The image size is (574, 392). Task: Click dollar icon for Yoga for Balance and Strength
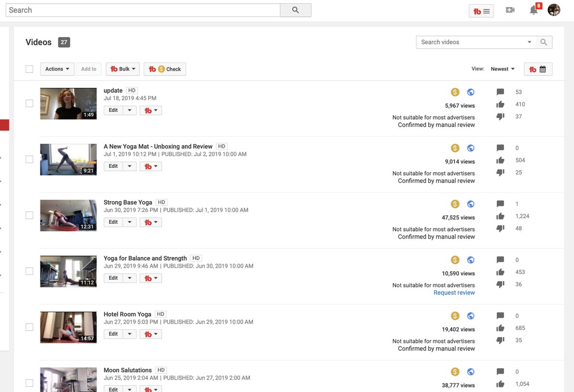coord(455,260)
